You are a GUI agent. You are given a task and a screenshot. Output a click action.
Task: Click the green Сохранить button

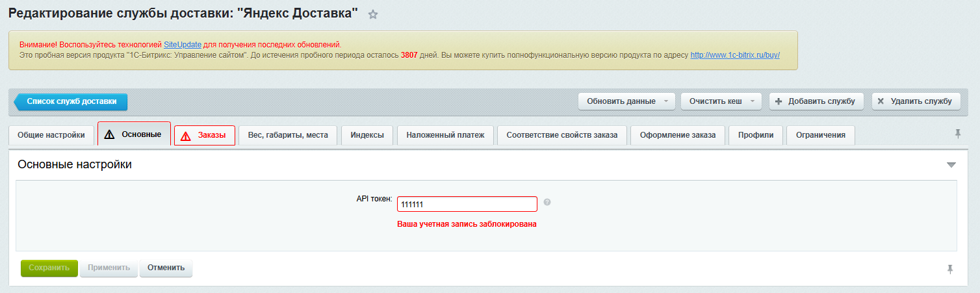coord(49,268)
